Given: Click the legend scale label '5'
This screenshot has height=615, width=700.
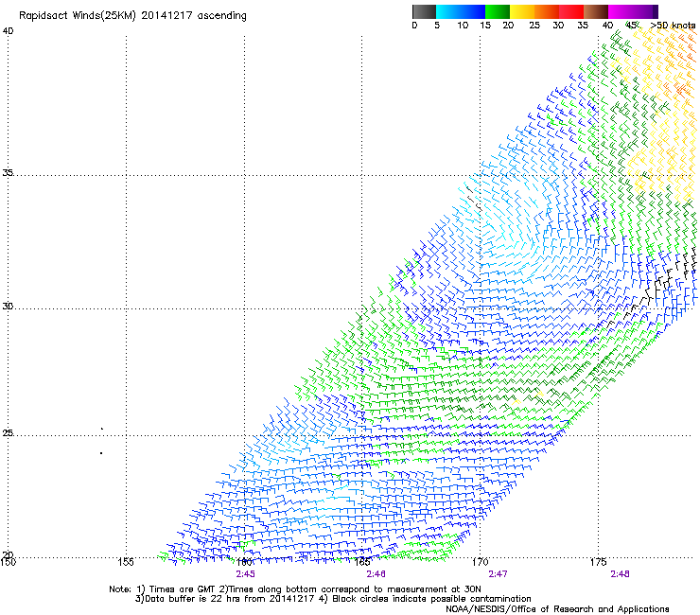Looking at the screenshot, I should pos(437,26).
